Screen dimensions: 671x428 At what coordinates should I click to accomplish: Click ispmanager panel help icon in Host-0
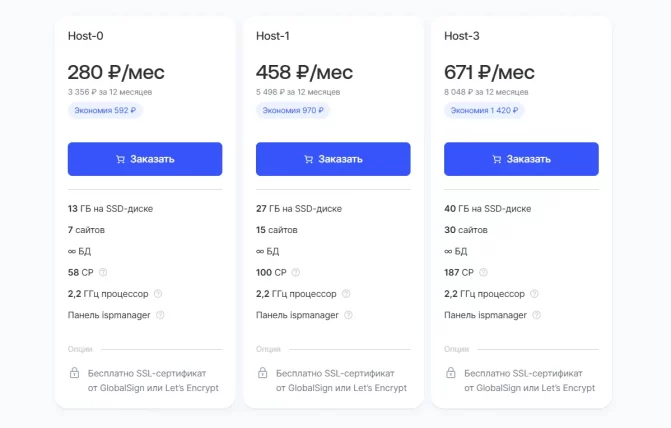[160, 315]
